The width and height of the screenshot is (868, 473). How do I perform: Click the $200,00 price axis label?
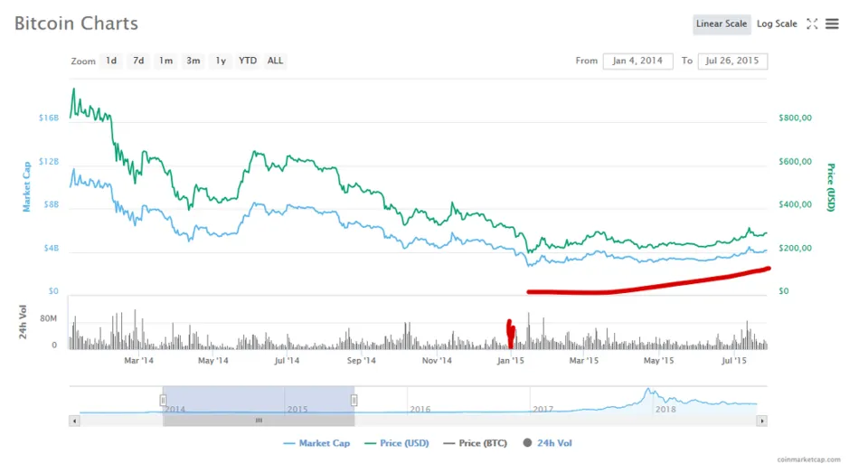pos(795,248)
